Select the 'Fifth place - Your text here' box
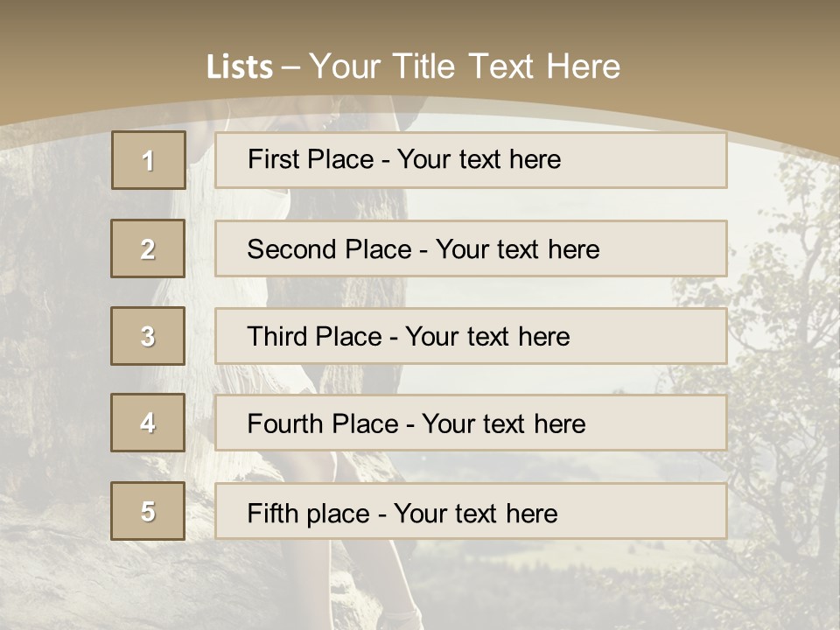Screen dimensions: 840x630 pos(471,511)
